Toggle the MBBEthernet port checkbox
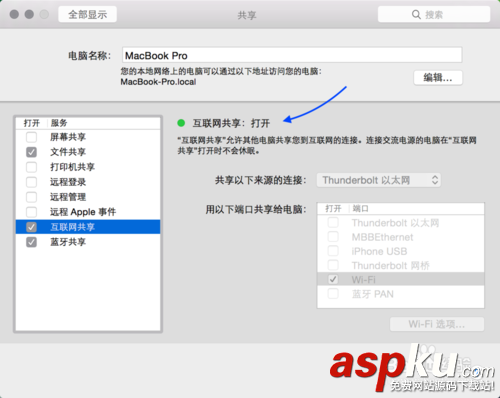 point(333,237)
